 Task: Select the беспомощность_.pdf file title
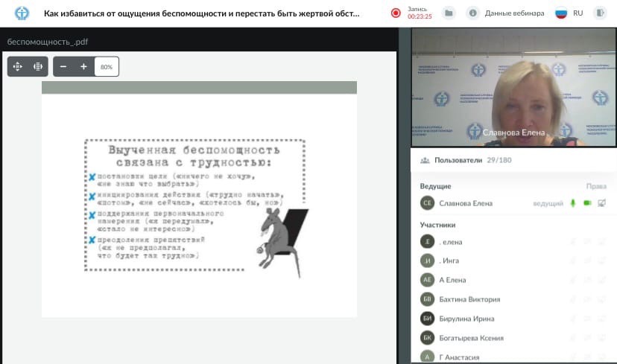pos(48,42)
